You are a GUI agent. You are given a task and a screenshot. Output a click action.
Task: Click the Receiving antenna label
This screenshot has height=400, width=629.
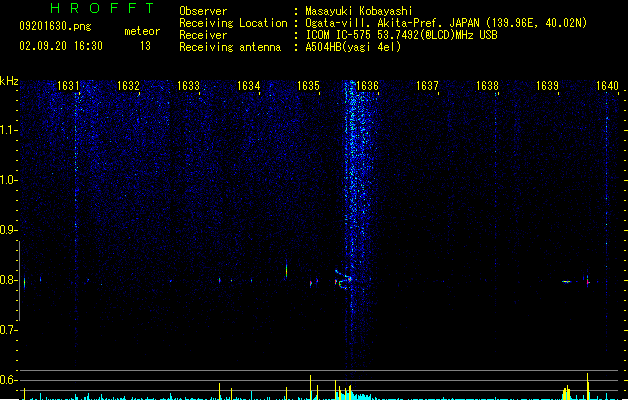pyautogui.click(x=230, y=47)
